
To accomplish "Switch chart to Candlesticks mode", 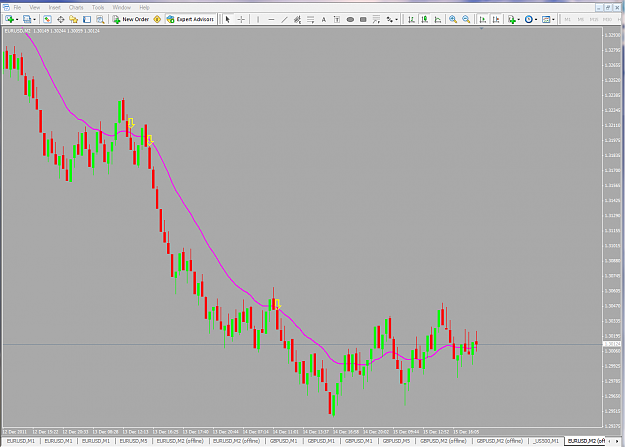I will point(425,19).
